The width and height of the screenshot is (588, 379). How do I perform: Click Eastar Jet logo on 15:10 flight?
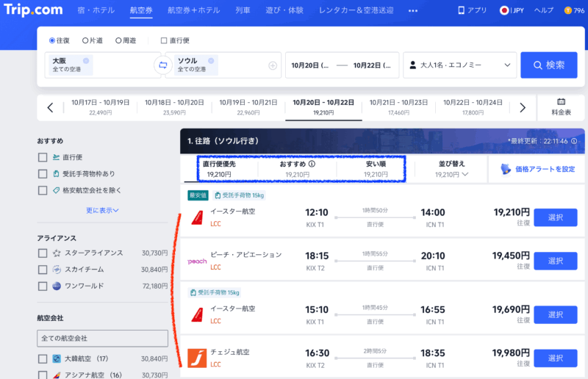tap(197, 315)
